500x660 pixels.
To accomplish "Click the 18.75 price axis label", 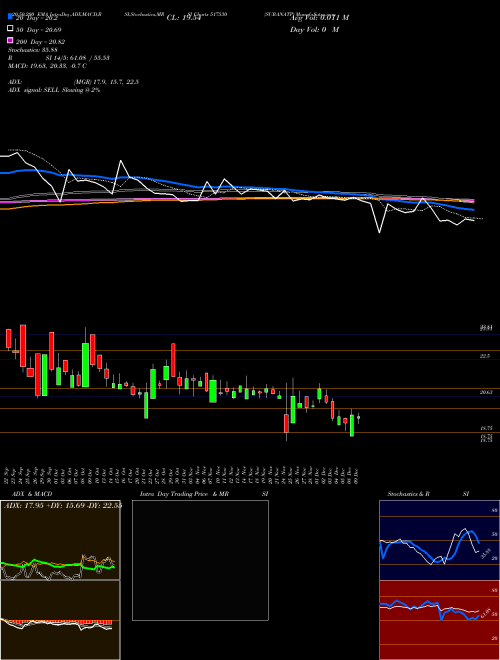I will [x=486, y=428].
